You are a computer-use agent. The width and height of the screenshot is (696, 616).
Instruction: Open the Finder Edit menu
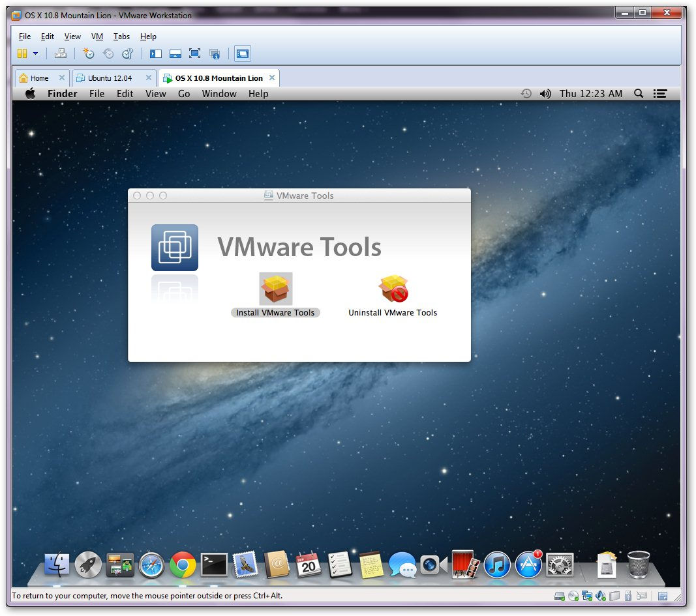pos(125,94)
